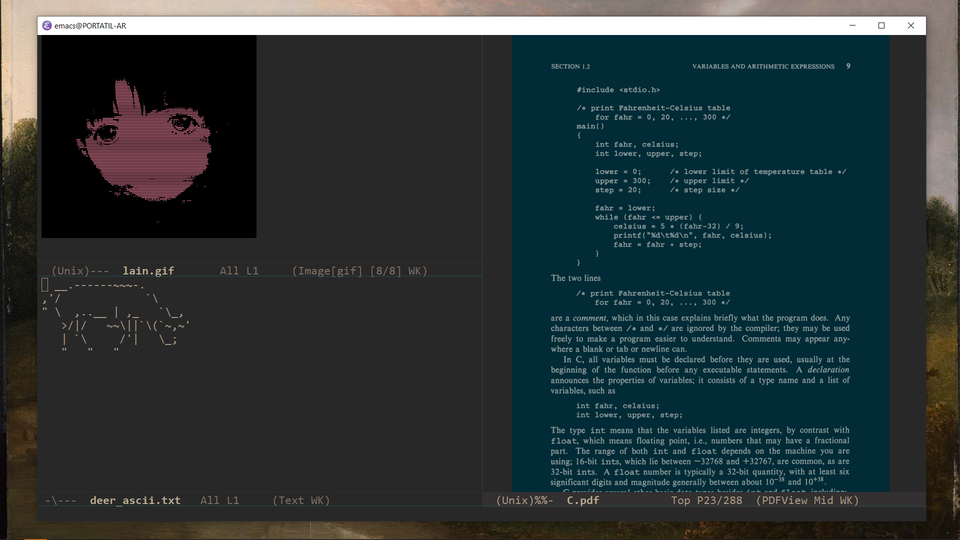
Task: Click 'All L1' in deer_ascii.txt mode line
Action: [x=220, y=500]
